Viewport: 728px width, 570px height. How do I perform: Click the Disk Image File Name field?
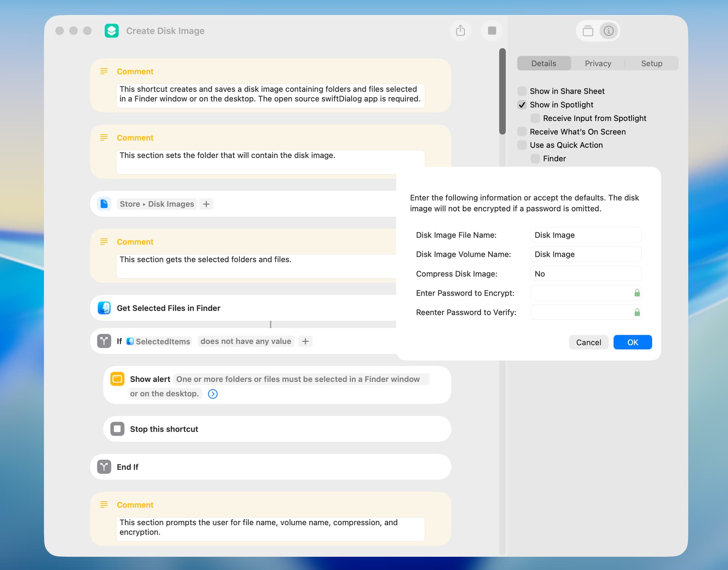point(585,235)
